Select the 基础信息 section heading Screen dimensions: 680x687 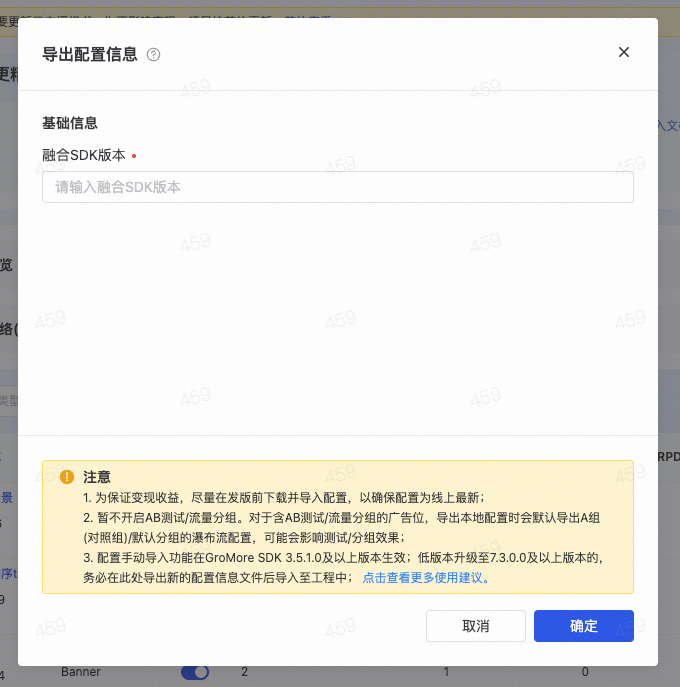point(70,123)
